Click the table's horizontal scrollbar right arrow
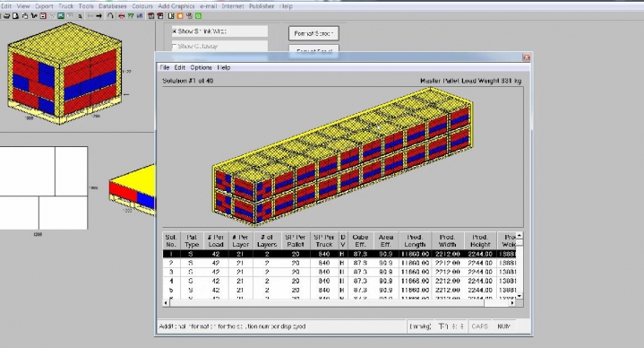 [512, 303]
